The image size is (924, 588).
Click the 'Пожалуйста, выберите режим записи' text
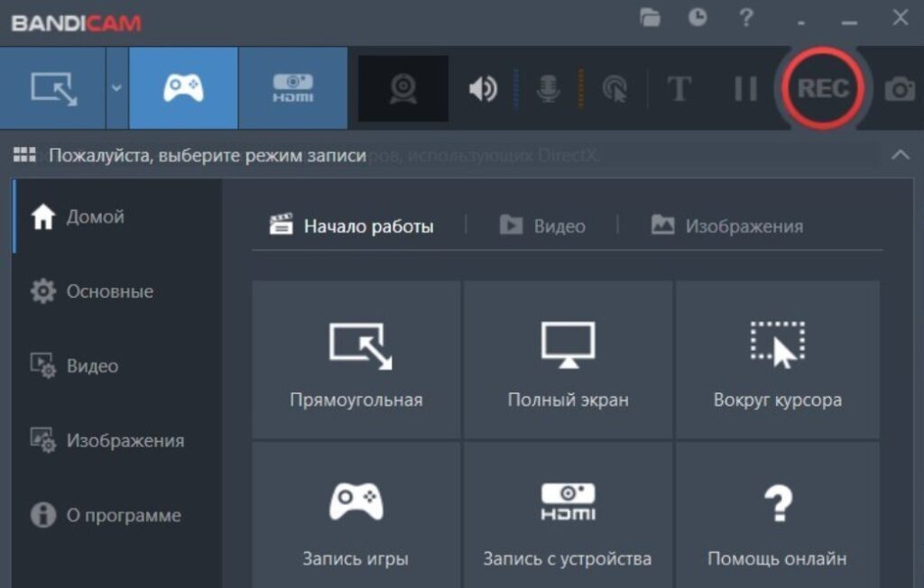pyautogui.click(x=208, y=155)
